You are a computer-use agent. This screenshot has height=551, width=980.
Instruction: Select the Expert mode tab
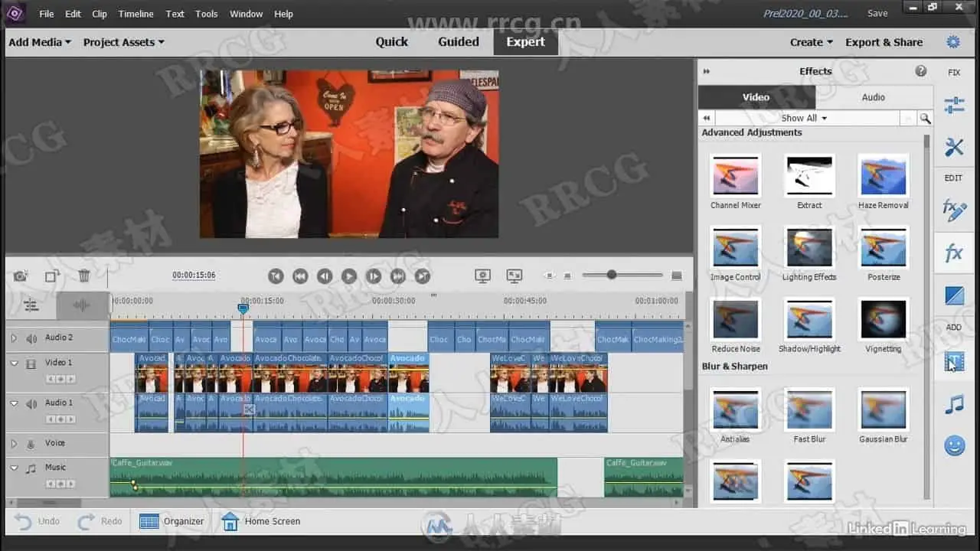[525, 42]
